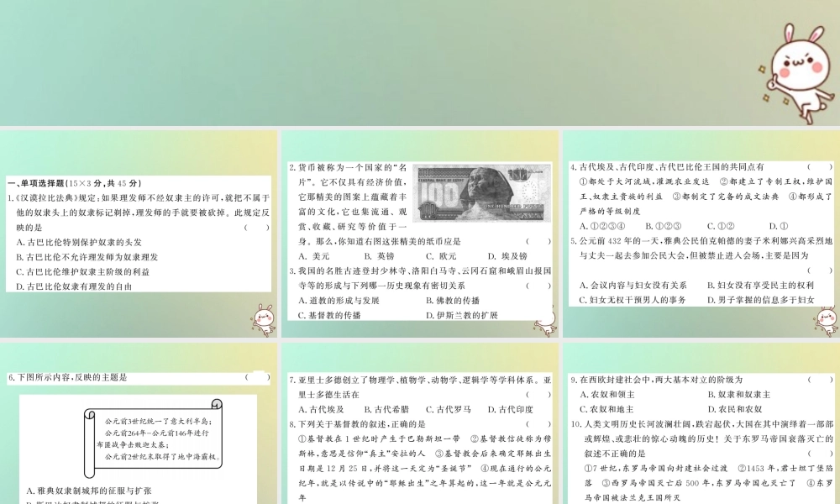Choose answer B. 古代希腊 in question 7
Screen dimensions: 840x504
(386, 409)
